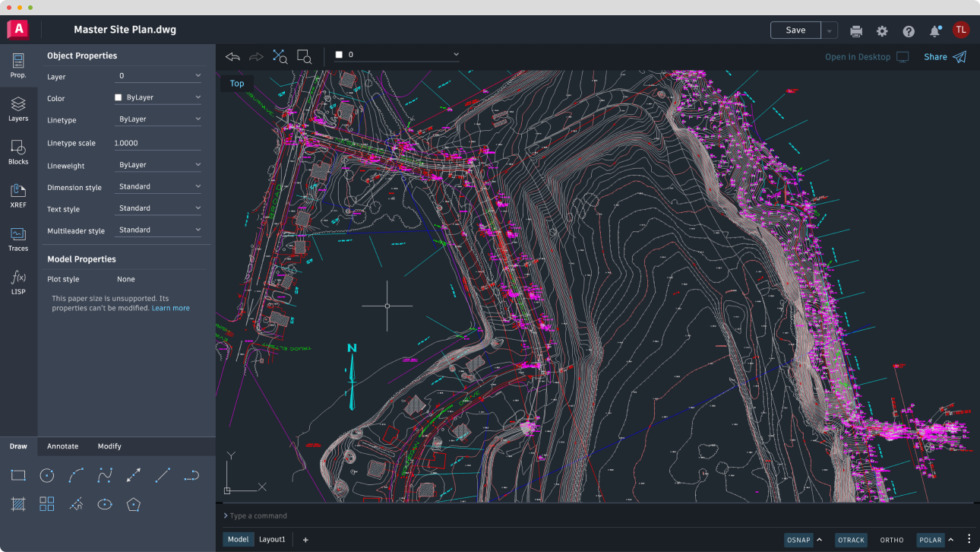Select the Arc drawing tool
Viewport: 980px width, 552px height.
tap(75, 474)
